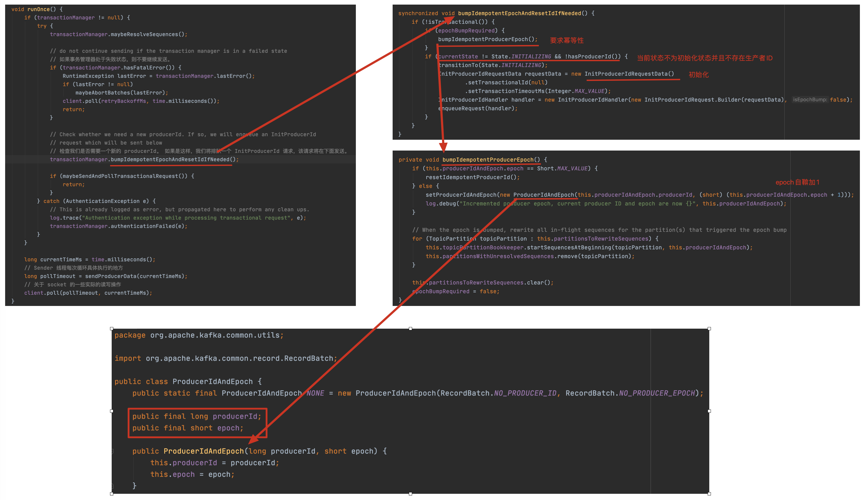This screenshot has height=500, width=868.
Task: Click hasProducerId() in the state check
Action: (x=592, y=57)
